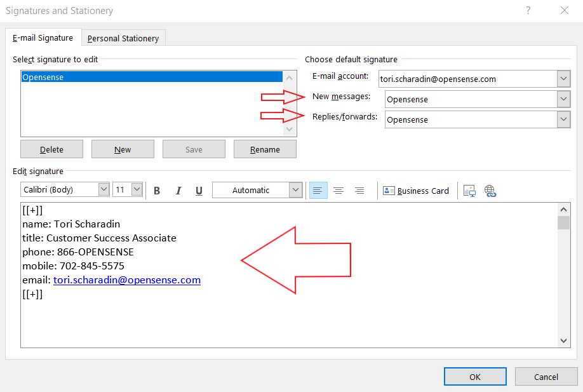Click the Delete signature button
The width and height of the screenshot is (583, 392).
click(51, 149)
